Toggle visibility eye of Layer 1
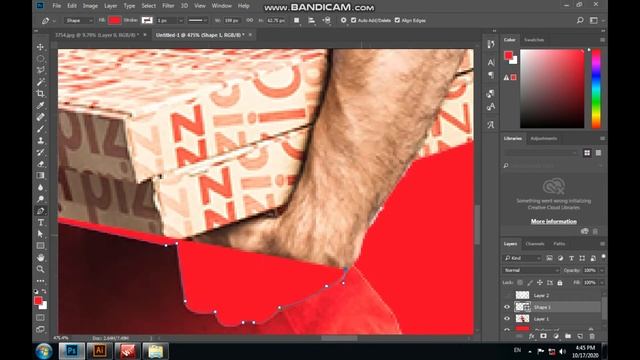 click(x=507, y=319)
